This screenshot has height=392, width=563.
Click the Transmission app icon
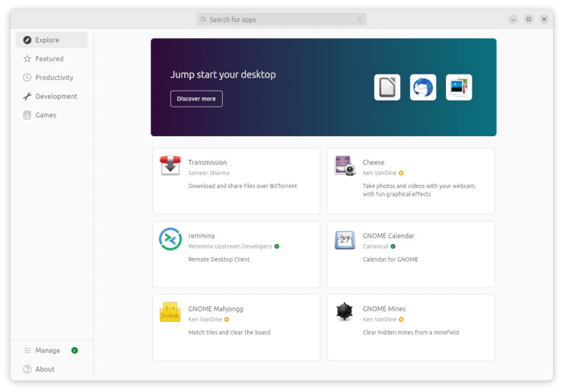tap(170, 165)
